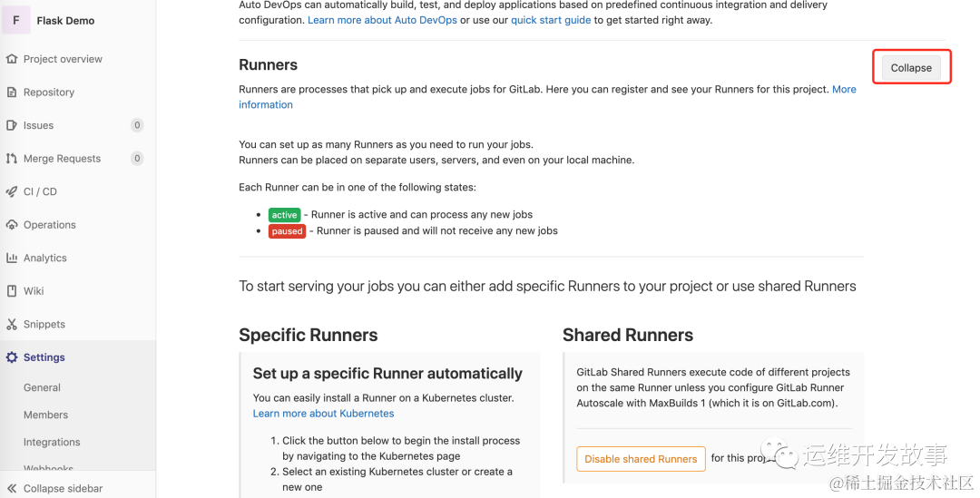Click the Runners section heading
This screenshot has height=498, width=980.
[268, 65]
